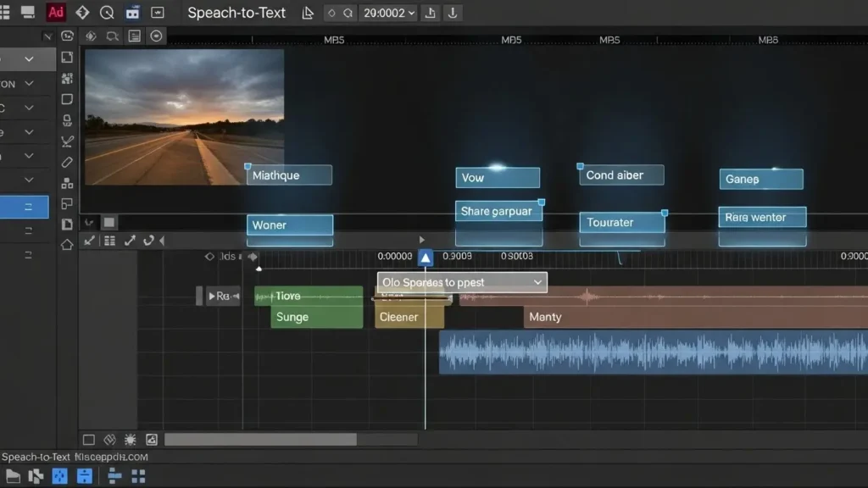Screen dimensions: 868x488
Task: Click the 'Vow' caption button
Action: (498, 178)
